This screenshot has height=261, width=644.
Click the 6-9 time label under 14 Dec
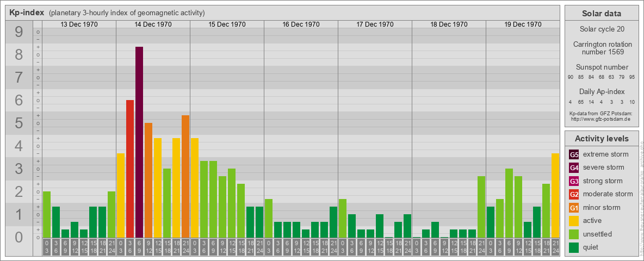[139, 247]
